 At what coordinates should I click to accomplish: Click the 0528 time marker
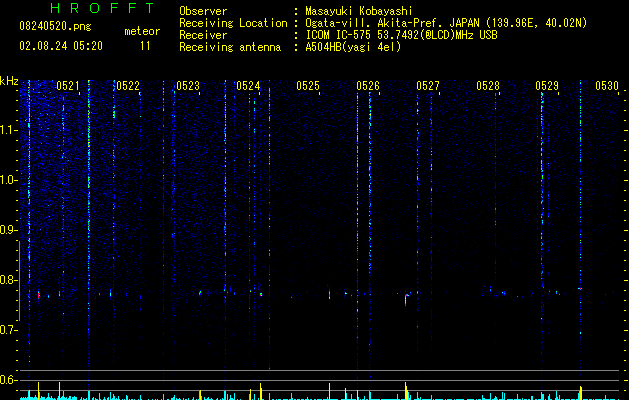[x=488, y=86]
